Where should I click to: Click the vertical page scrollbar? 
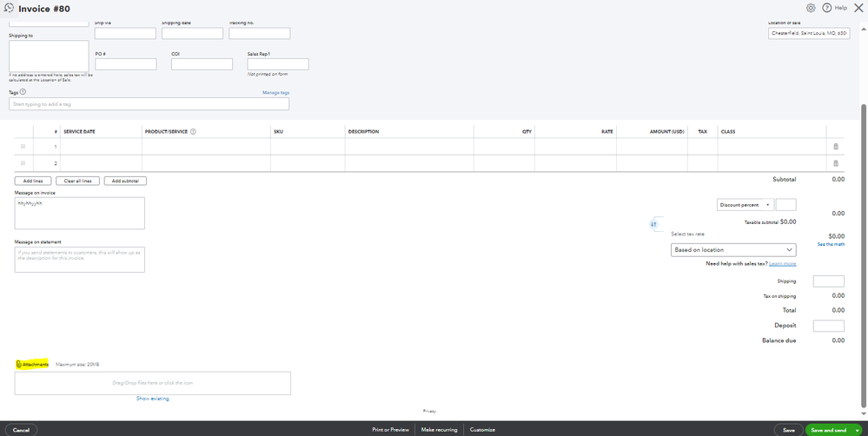[865, 254]
